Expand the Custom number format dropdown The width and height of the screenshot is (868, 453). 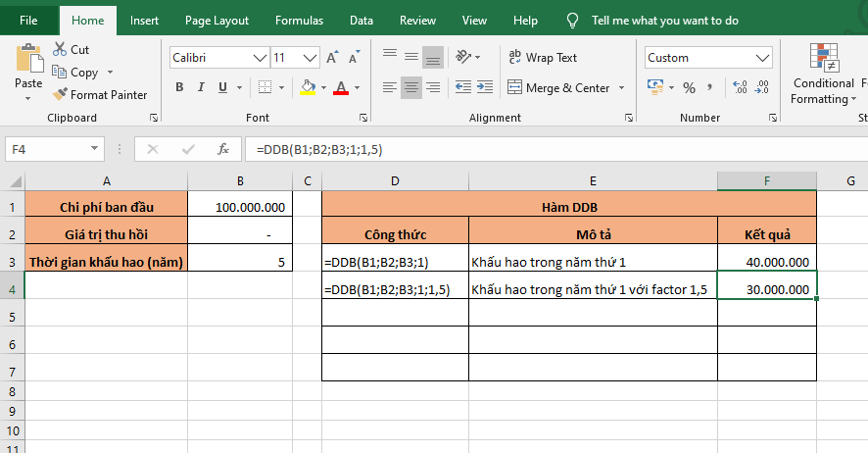pos(761,58)
